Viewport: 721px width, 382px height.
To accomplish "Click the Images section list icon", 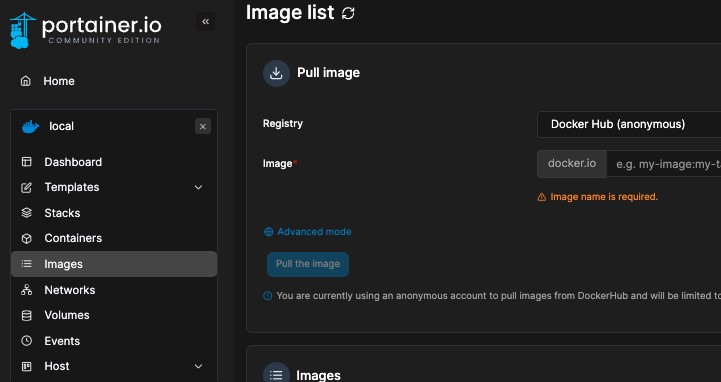I will pyautogui.click(x=276, y=374).
